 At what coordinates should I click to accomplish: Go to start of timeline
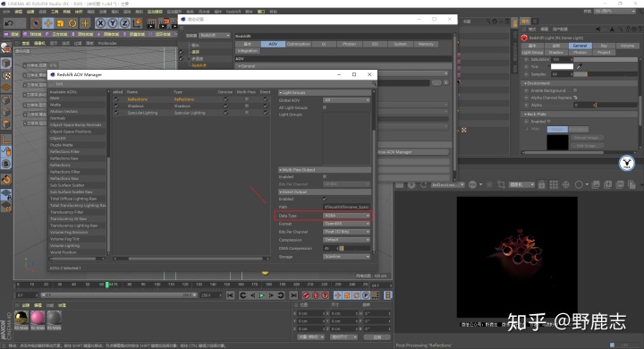coord(231,295)
